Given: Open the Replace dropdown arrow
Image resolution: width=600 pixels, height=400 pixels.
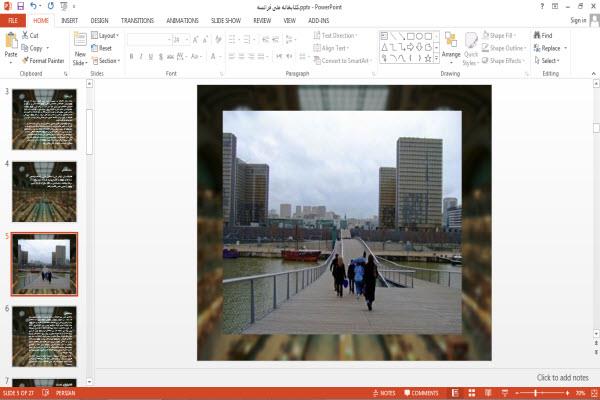Looking at the screenshot, I should point(566,48).
